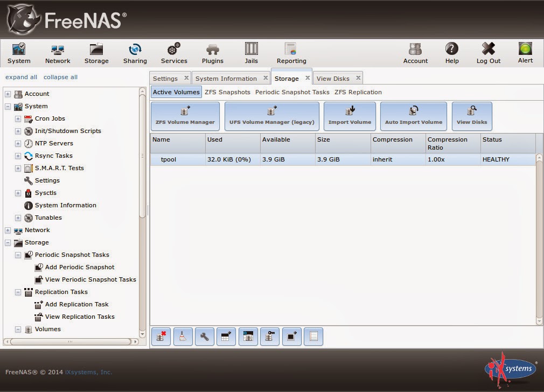
Task: Open the Help question mark icon
Action: point(452,53)
